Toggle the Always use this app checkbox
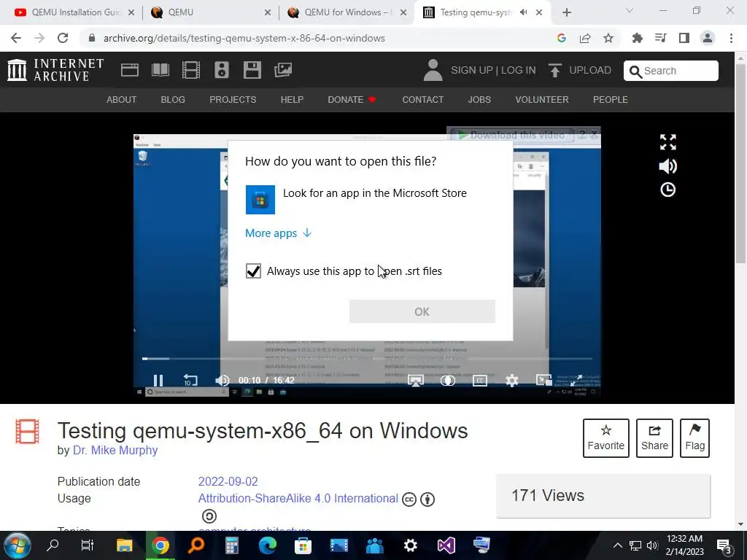The height and width of the screenshot is (560, 747). (x=253, y=271)
